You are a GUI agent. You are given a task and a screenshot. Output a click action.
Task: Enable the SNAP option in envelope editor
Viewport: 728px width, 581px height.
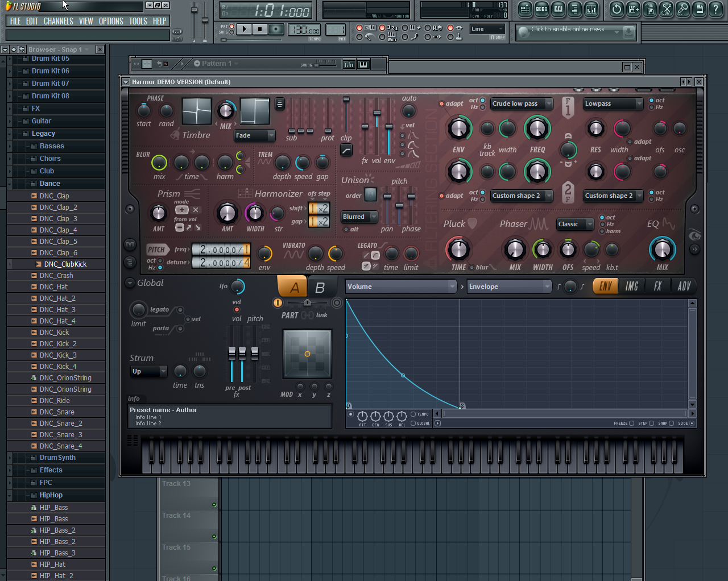pos(671,424)
